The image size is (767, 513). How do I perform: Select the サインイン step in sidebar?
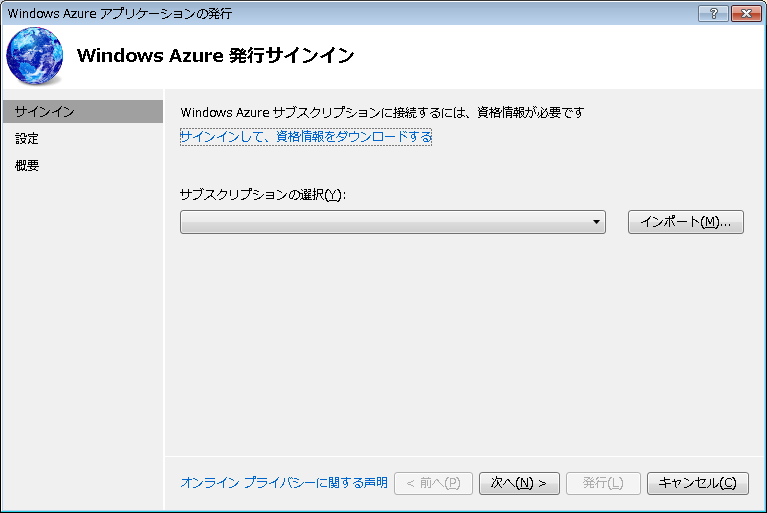83,112
